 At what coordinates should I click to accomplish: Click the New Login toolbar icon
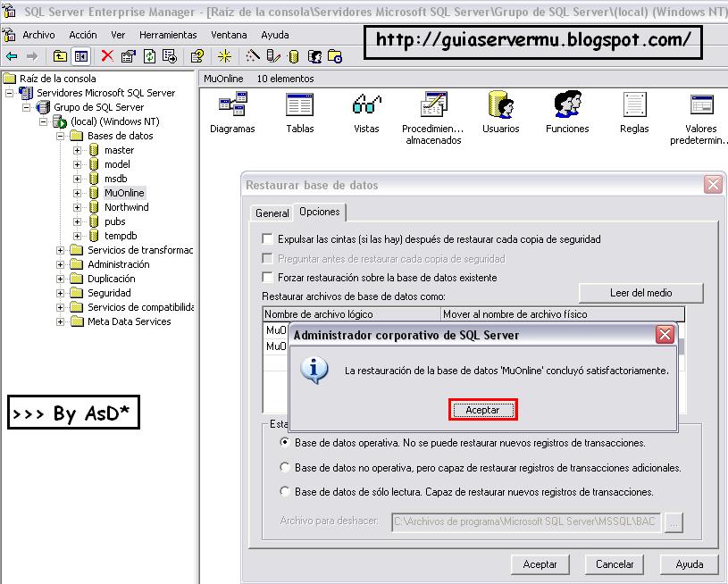[314, 56]
